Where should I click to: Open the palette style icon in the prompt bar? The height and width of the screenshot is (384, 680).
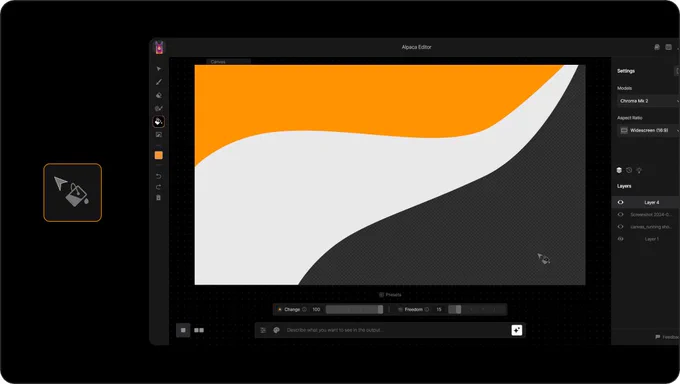(x=276, y=330)
